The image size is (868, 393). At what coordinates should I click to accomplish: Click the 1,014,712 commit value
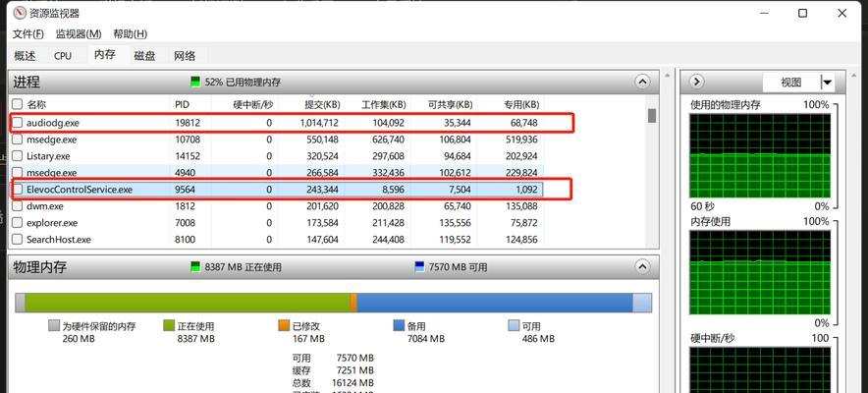pos(319,123)
